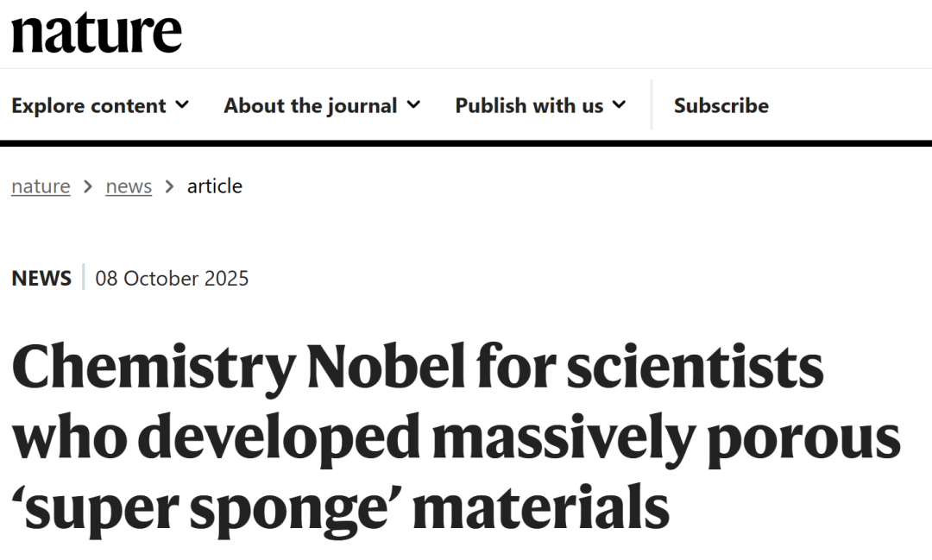Click the 08 October 2025 date
The image size is (932, 560).
(x=172, y=279)
